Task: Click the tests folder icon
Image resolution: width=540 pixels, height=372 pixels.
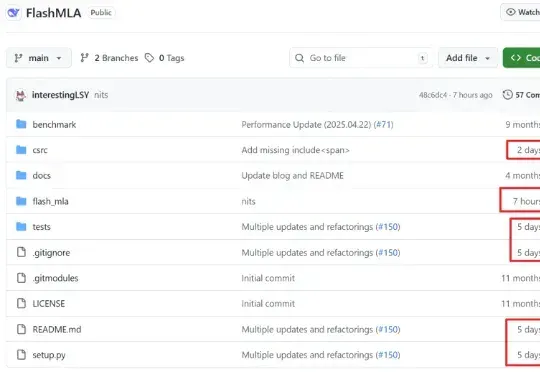Action: (x=21, y=226)
